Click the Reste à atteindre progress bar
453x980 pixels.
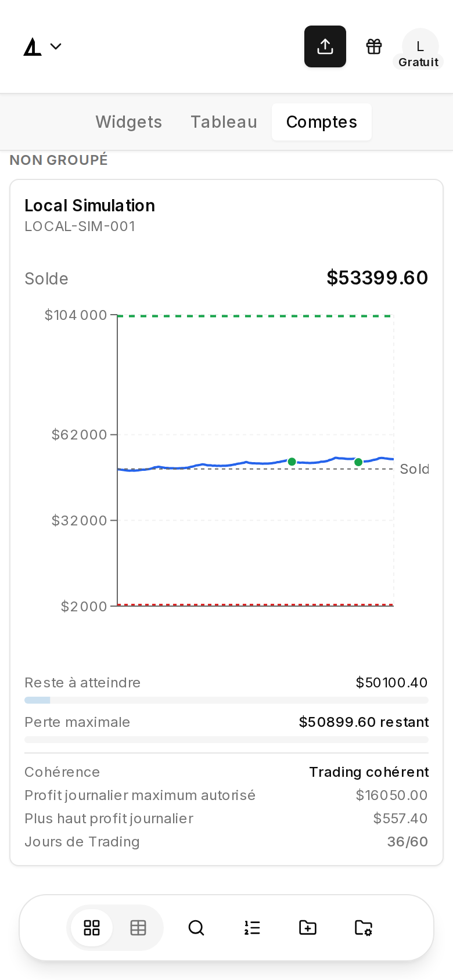[227, 700]
